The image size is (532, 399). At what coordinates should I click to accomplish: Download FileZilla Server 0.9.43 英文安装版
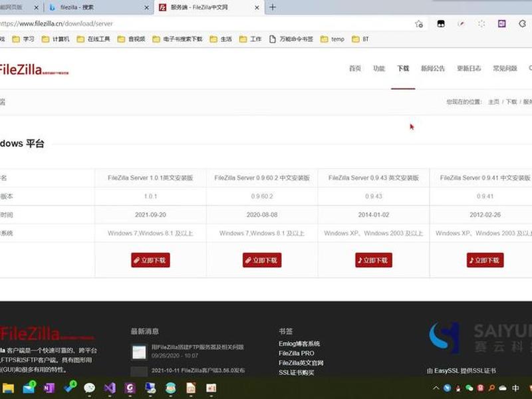[374, 260]
